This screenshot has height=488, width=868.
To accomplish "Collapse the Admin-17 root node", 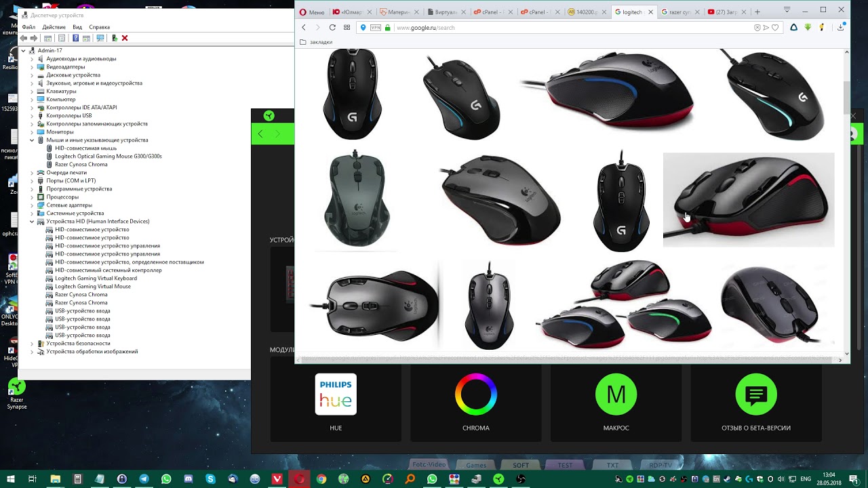I will tap(23, 51).
